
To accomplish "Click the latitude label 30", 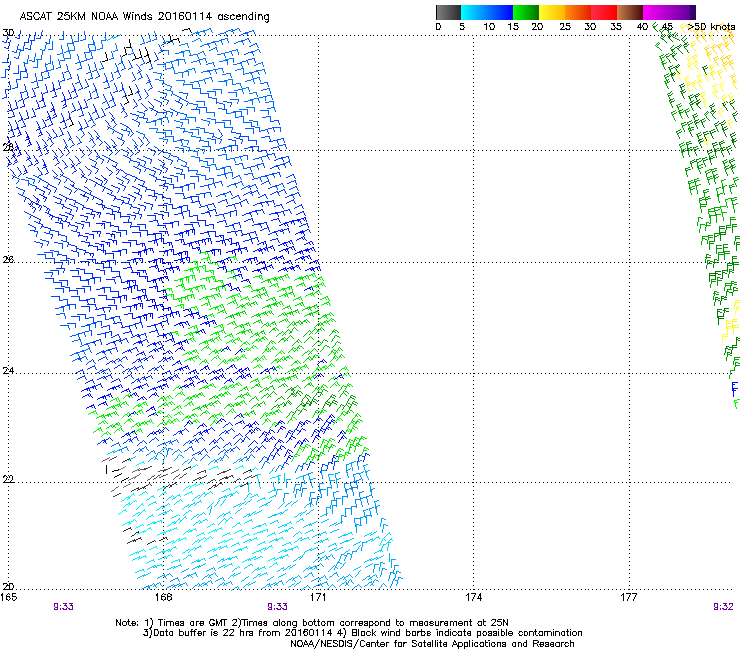I will click(x=8, y=33).
